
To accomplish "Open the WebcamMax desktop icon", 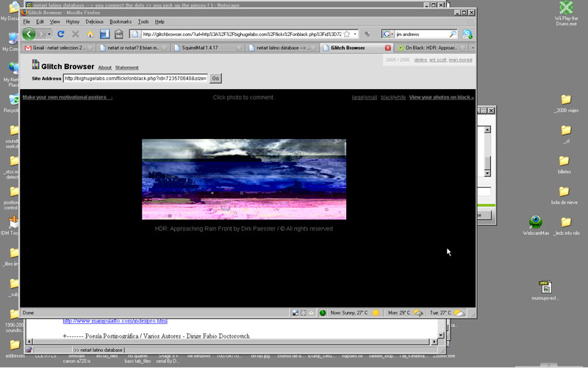I will [536, 222].
